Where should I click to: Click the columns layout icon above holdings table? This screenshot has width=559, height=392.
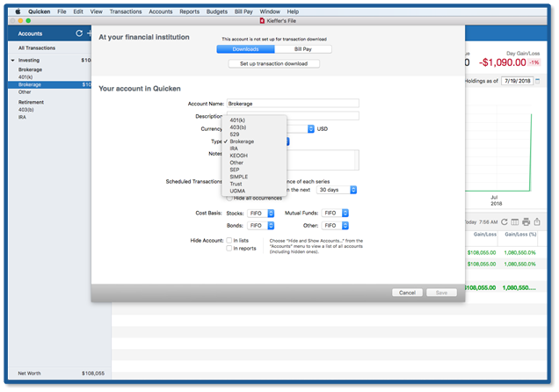coord(515,221)
